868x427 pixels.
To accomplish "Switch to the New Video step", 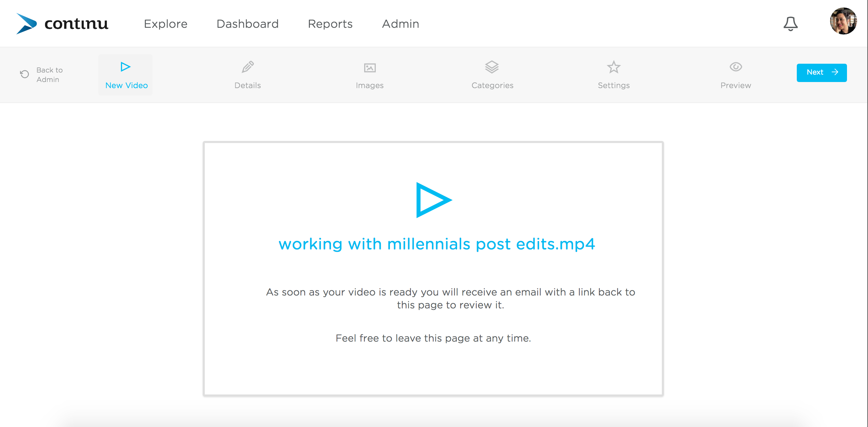I will [x=126, y=75].
